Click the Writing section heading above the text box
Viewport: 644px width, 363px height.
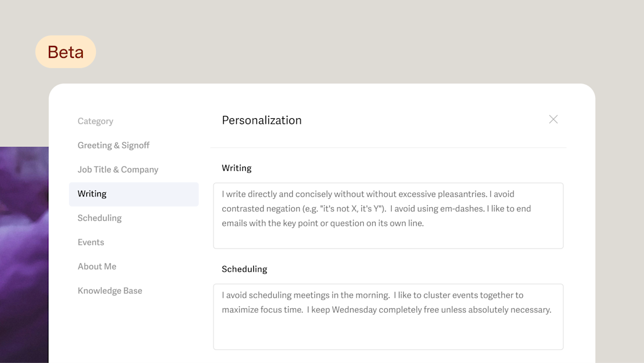pos(237,168)
